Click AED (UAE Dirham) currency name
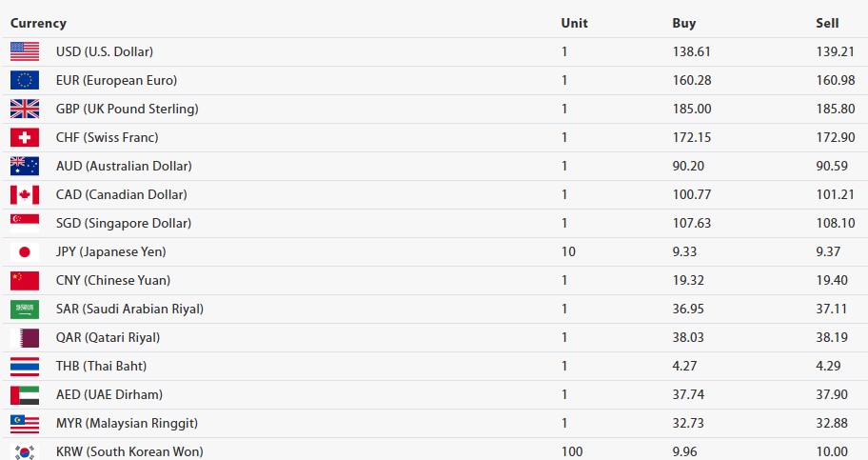 [x=109, y=394]
